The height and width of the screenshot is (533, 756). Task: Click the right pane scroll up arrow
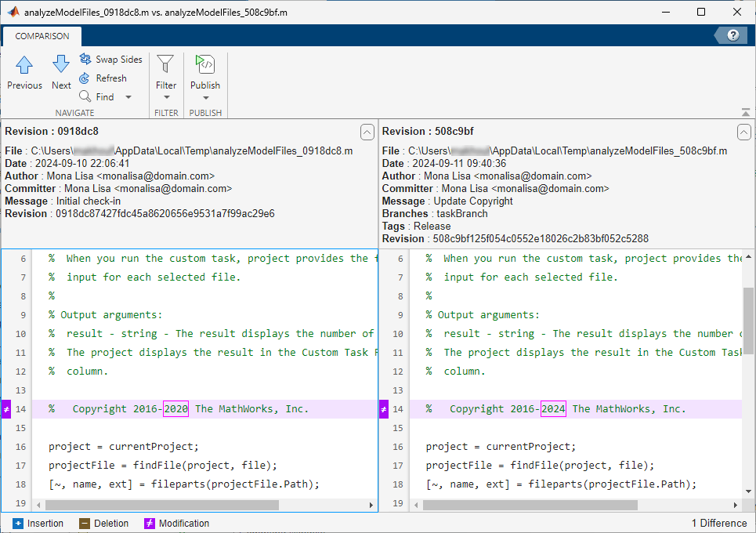click(748, 256)
